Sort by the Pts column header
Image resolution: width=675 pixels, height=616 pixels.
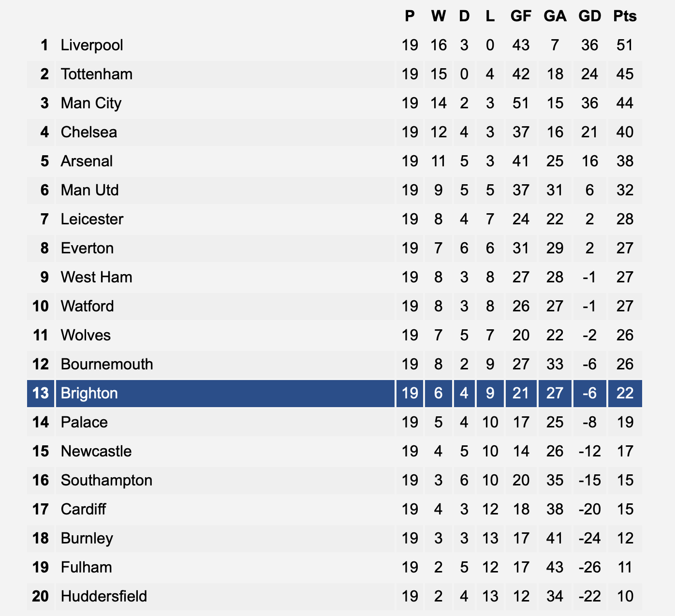click(x=625, y=16)
